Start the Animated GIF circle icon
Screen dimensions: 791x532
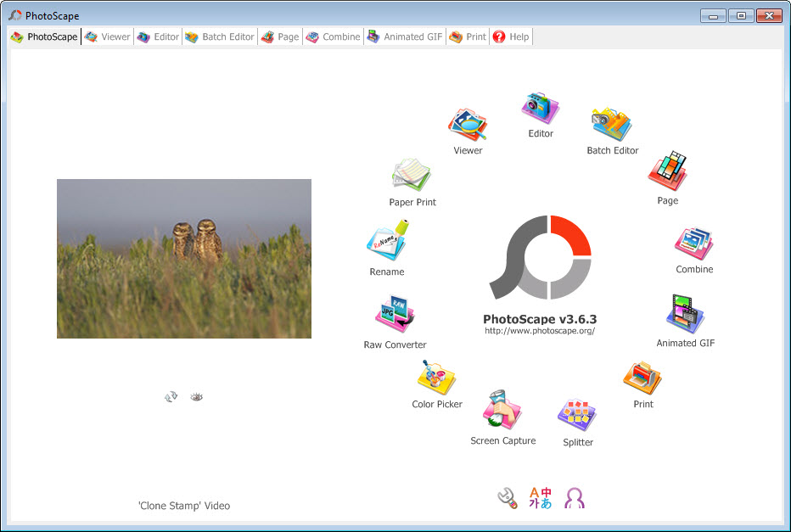coord(685,314)
